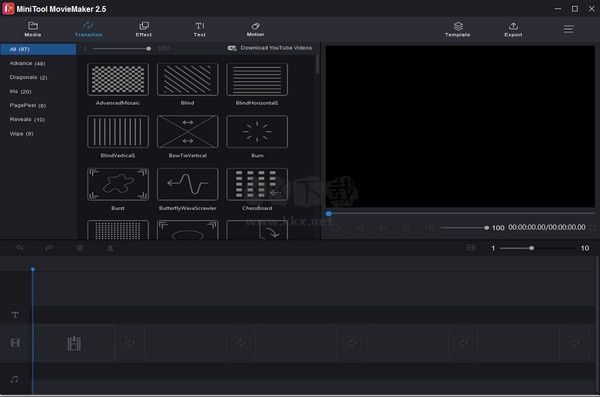Viewport: 600px width, 397px height.
Task: Open the Text titles tab
Action: click(199, 29)
